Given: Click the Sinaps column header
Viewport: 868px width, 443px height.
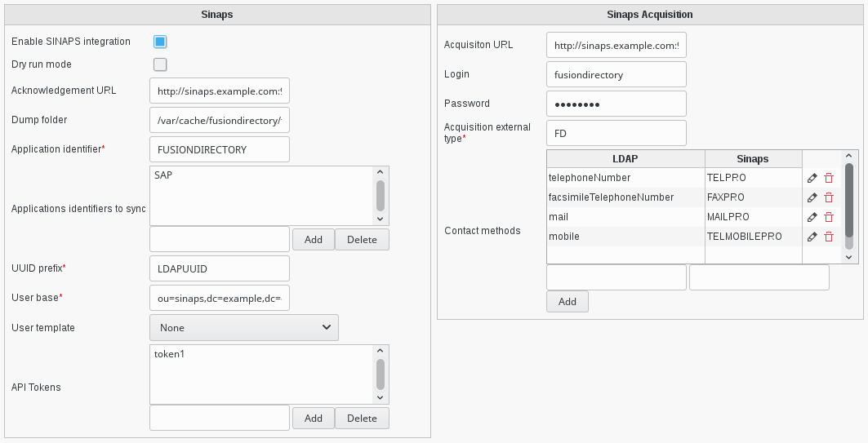Looking at the screenshot, I should 753,159.
